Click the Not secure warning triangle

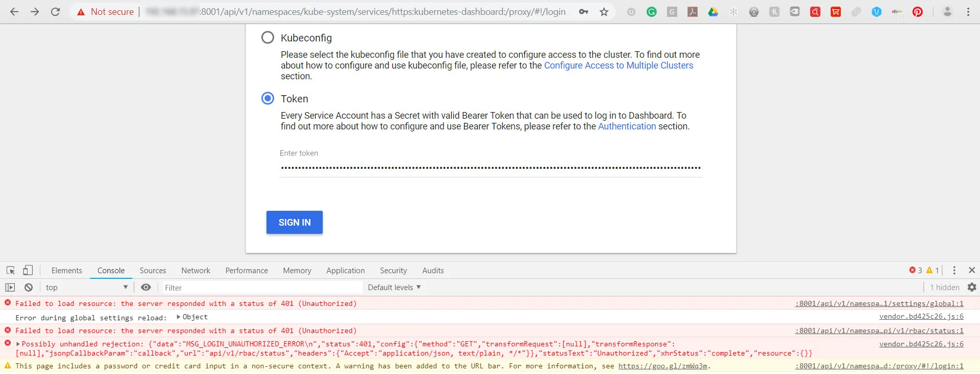coord(81,12)
